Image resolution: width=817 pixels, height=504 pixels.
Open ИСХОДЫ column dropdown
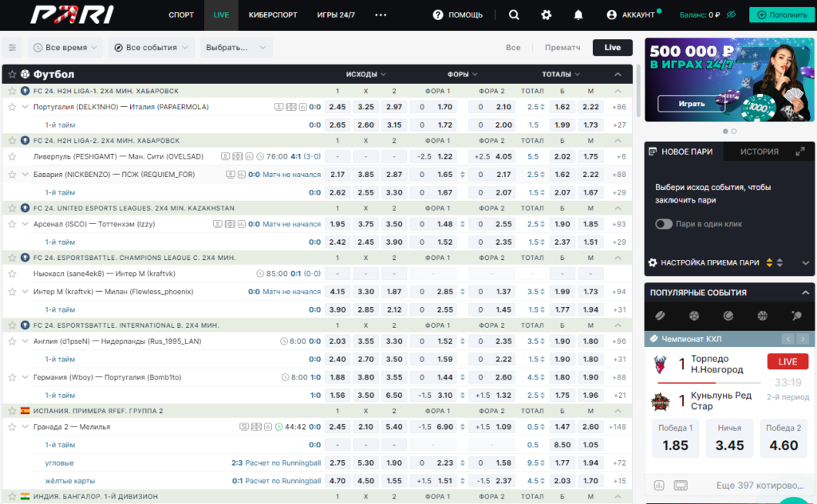pyautogui.click(x=365, y=74)
